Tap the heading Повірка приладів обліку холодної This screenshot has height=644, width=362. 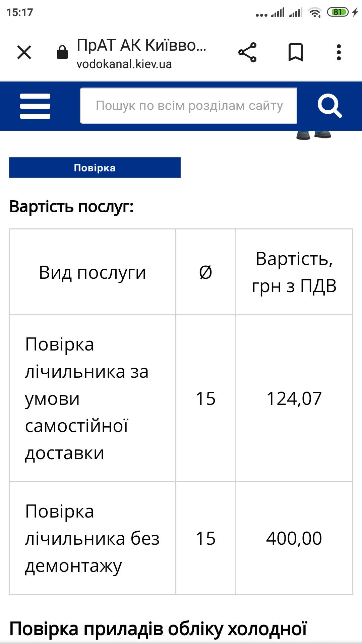point(158,629)
